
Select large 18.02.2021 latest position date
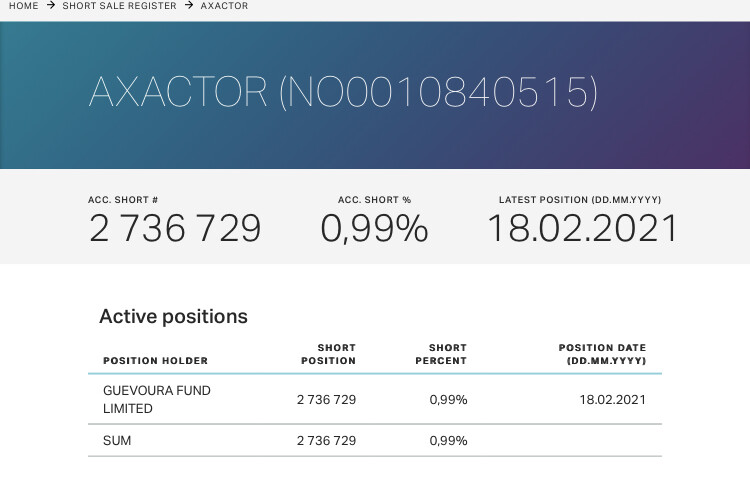[583, 228]
